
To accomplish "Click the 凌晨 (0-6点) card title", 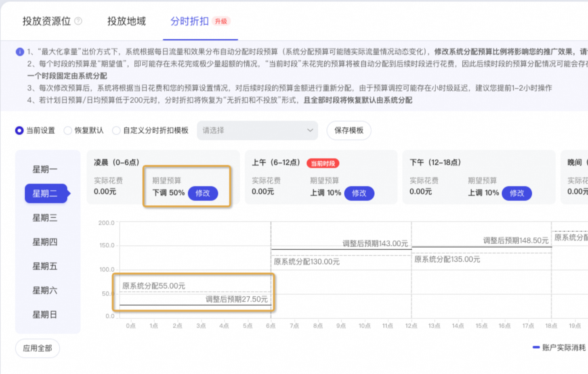I will [x=117, y=162].
